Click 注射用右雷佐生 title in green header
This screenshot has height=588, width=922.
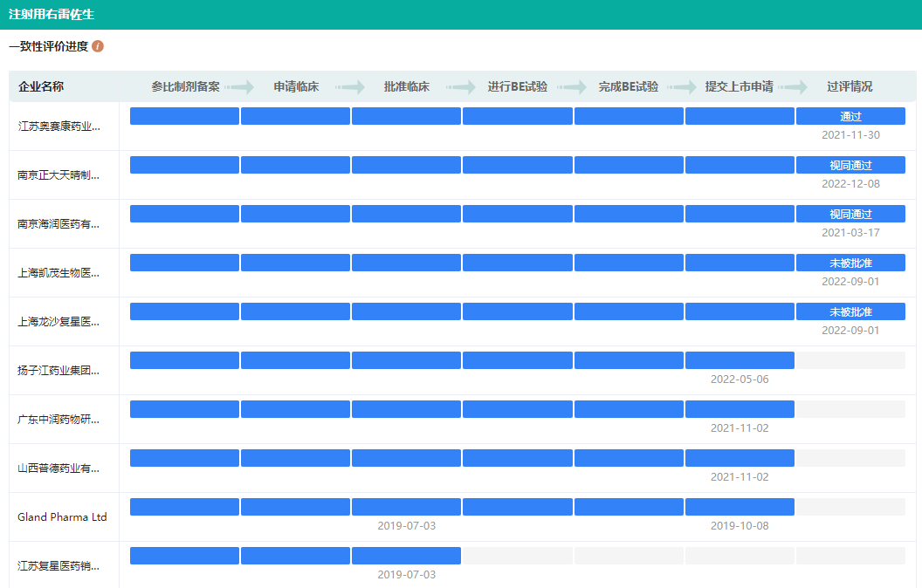click(52, 15)
